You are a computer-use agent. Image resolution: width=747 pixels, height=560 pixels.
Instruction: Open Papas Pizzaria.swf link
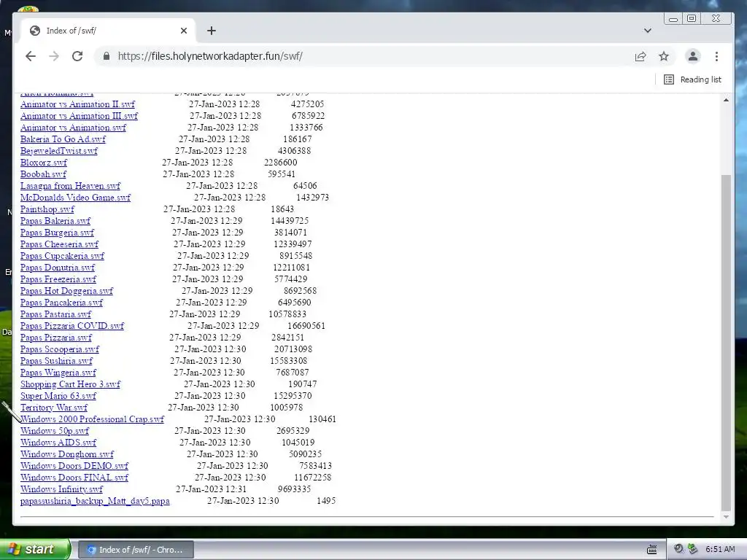[x=56, y=338]
